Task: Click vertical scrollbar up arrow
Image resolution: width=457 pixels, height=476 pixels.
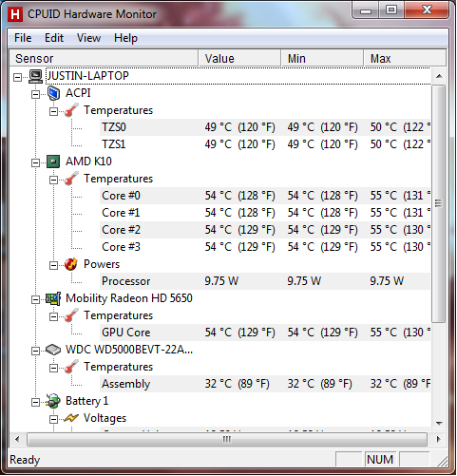Action: pos(439,76)
